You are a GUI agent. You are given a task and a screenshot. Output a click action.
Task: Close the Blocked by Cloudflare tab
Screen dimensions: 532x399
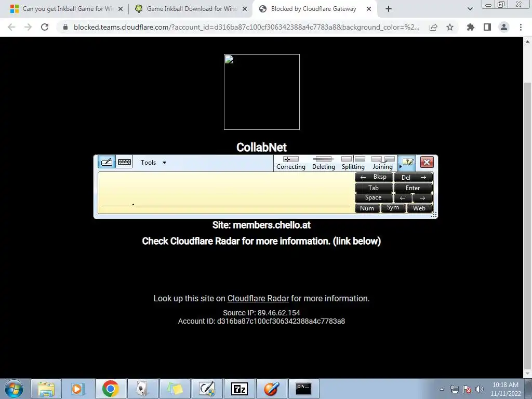click(369, 9)
